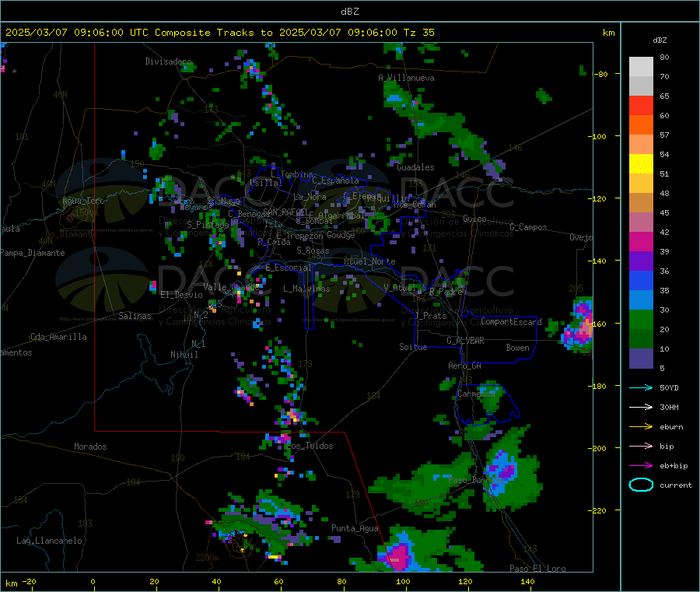Click the 'Guadales' map label

tap(415, 167)
